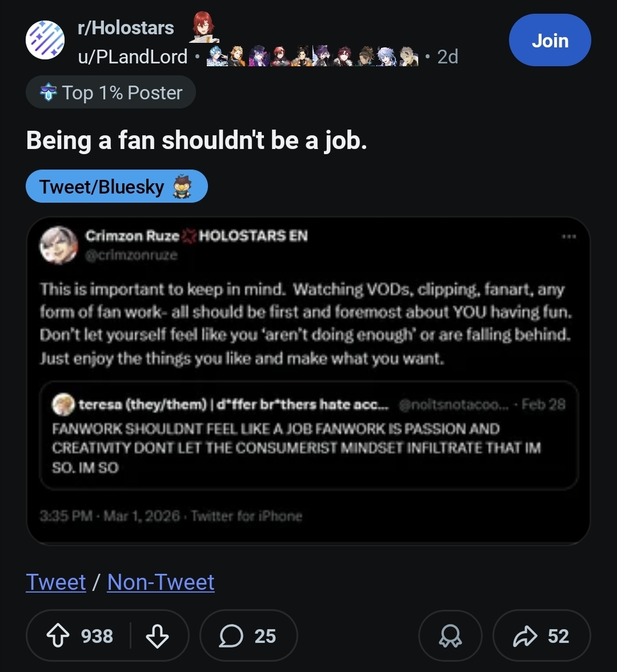The image size is (617, 672).
Task: Click the upvote arrow icon
Action: click(x=58, y=635)
